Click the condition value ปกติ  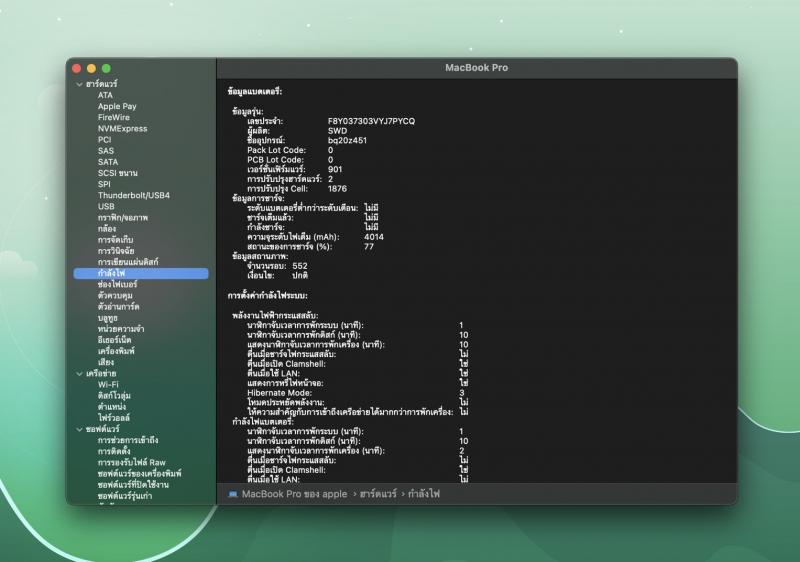point(299,276)
